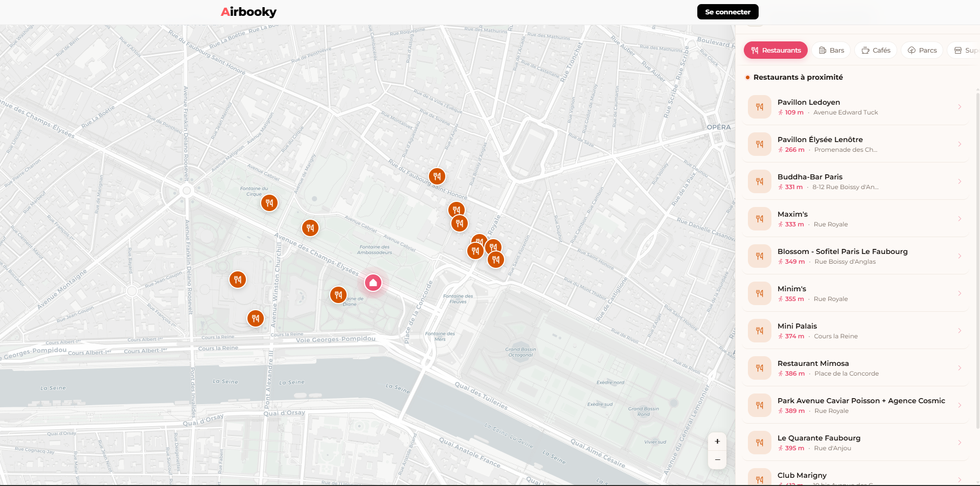This screenshot has height=486, width=980.
Task: Click the Pavillon Ledoyen restaurant icon
Action: coord(760,107)
